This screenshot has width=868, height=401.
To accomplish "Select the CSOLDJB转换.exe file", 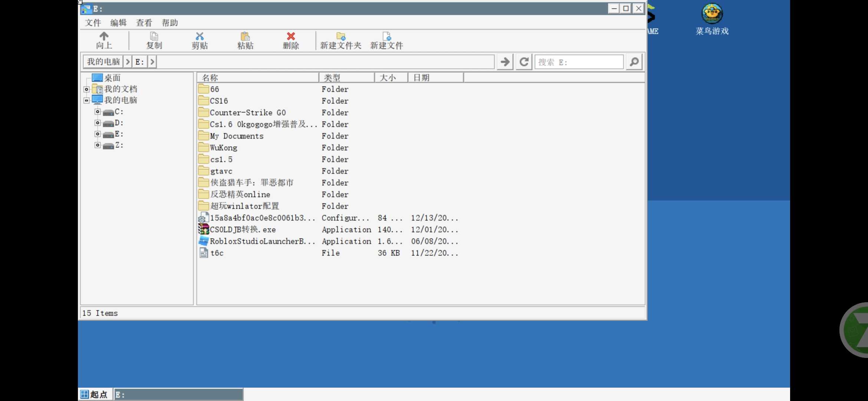I will (243, 229).
